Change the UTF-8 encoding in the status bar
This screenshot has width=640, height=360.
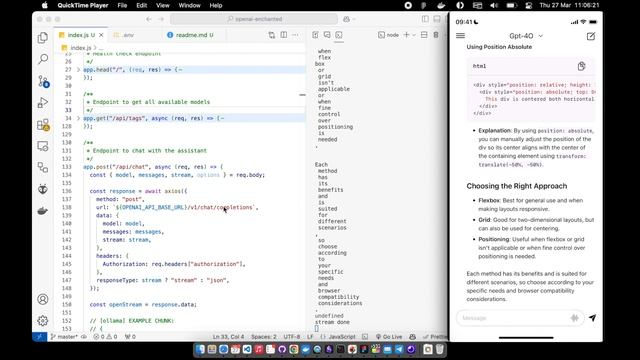coord(291,337)
